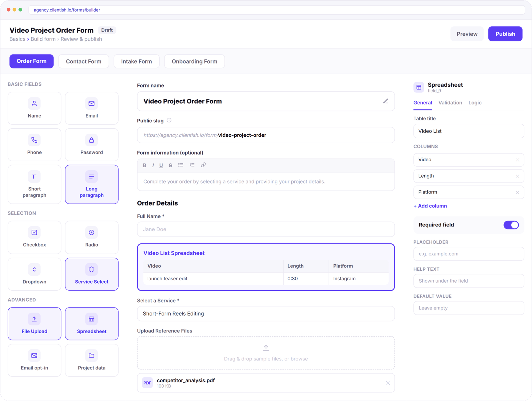Click the upload arrow icon in drop zone

(266, 348)
